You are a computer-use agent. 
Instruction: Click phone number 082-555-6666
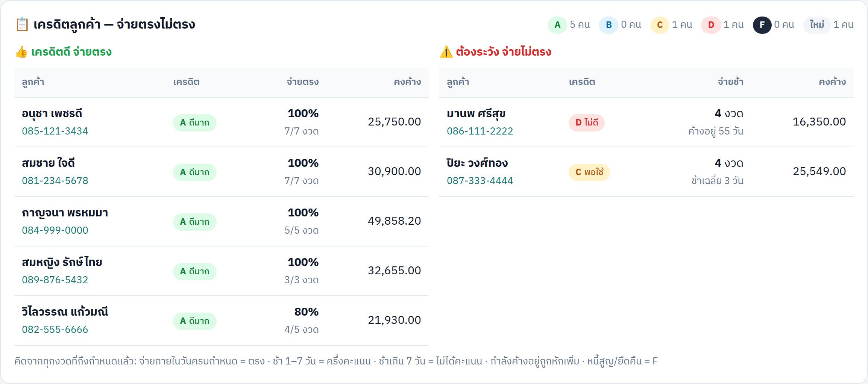point(55,330)
